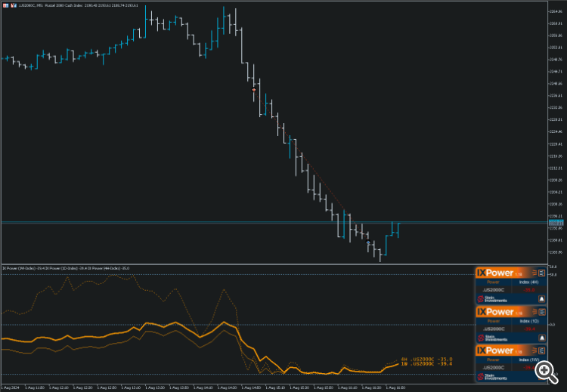The image size is (567, 392).
Task: Toggle the lines icon in the IXPower 1D header
Action: [534, 312]
